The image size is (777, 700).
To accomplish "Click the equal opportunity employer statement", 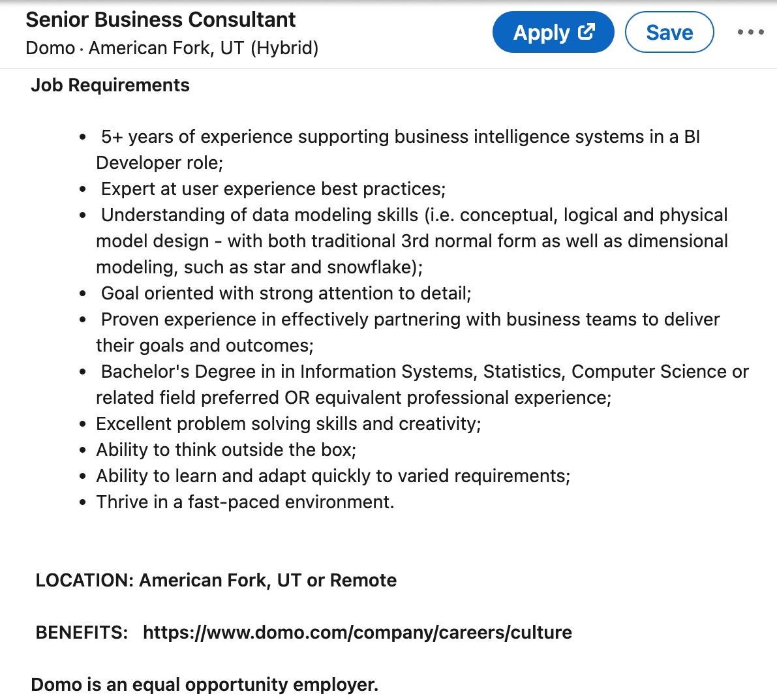I will 204,684.
